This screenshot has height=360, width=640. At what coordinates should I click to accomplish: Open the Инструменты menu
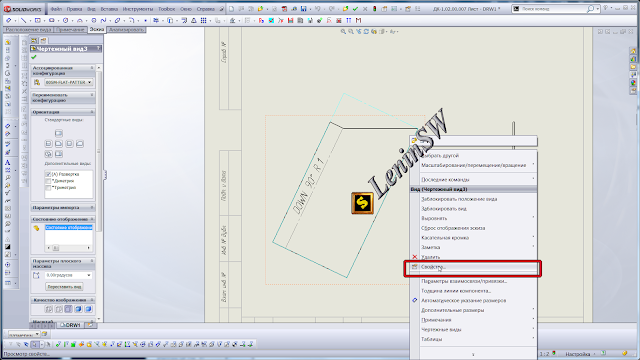tap(138, 9)
